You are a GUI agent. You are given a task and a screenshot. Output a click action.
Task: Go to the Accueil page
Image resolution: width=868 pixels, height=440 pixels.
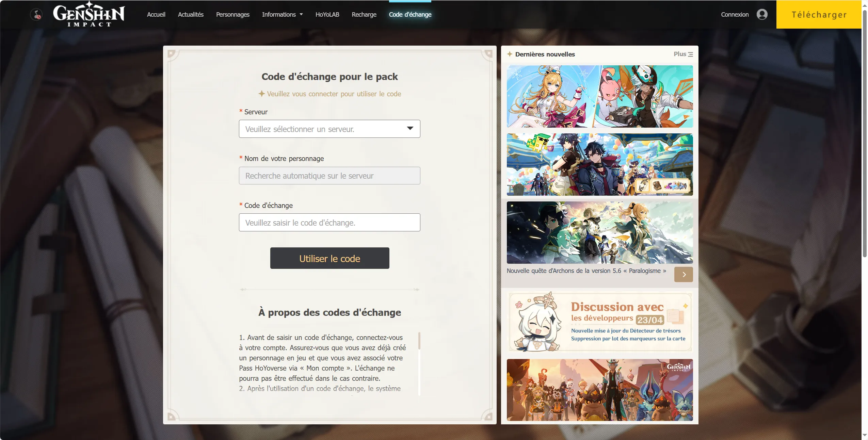156,14
